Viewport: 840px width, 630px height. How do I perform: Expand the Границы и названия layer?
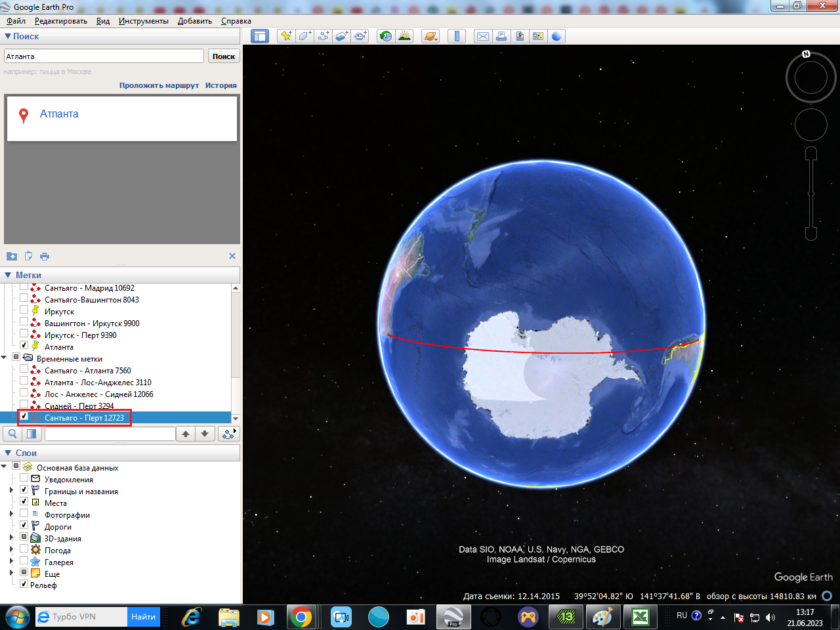tap(11, 490)
